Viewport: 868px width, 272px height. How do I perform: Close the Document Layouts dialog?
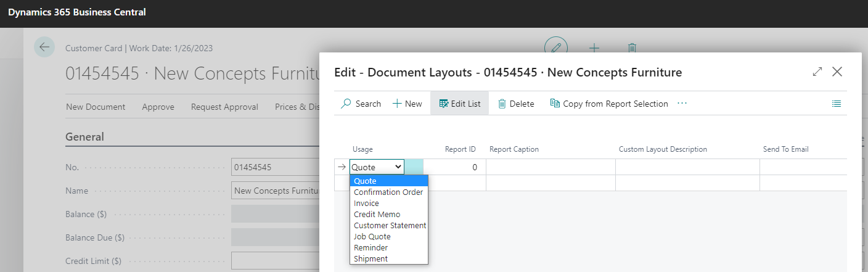pos(837,72)
